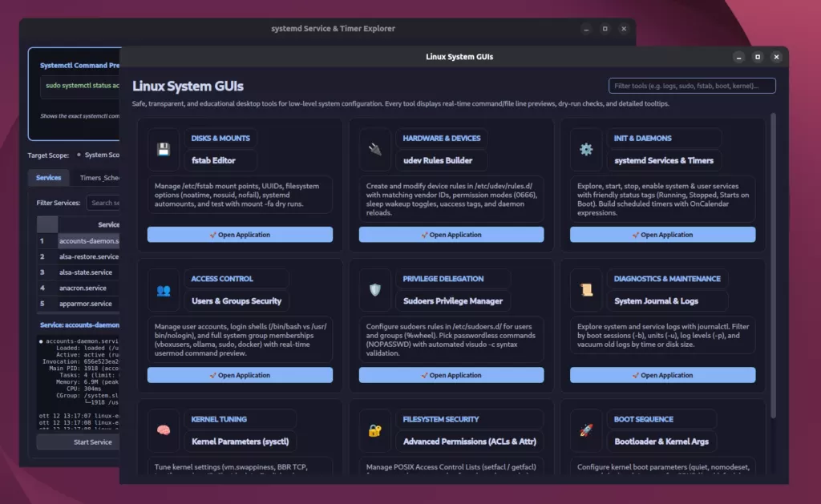Click the rocket icon for Bootloader & Kernel Args
The image size is (821, 504).
[586, 430]
